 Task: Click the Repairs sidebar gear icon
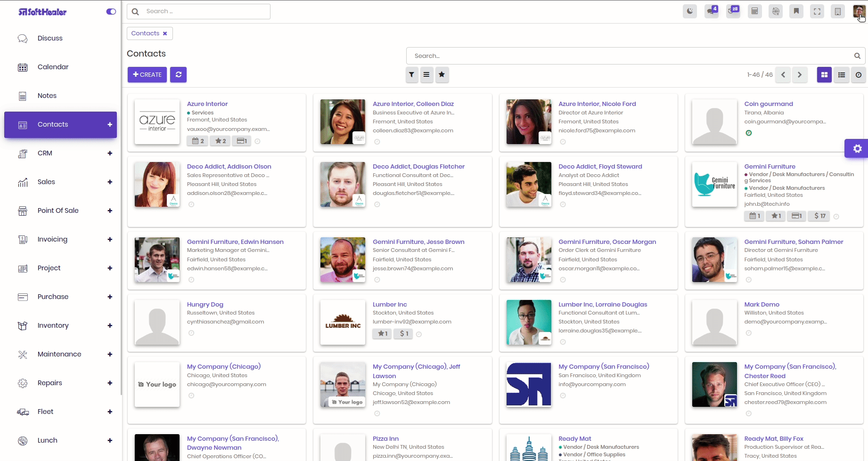click(23, 383)
